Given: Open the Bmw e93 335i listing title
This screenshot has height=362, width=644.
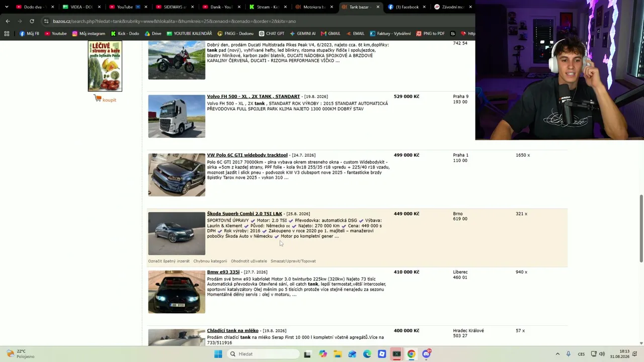Looking at the screenshot, I should pyautogui.click(x=223, y=272).
